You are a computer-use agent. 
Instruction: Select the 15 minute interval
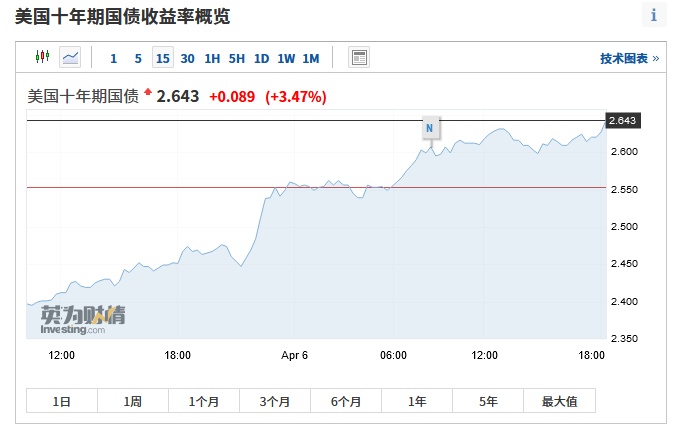[162, 58]
